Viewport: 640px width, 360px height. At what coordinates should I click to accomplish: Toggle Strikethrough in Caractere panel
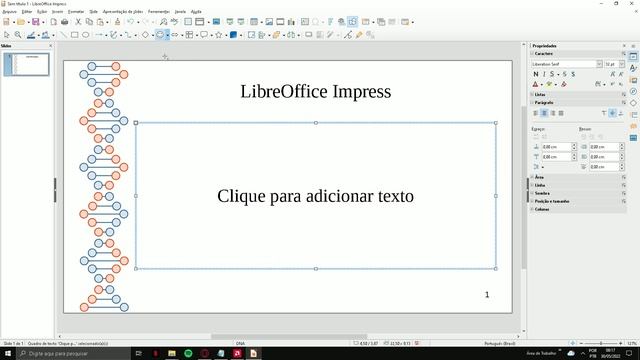coord(565,74)
